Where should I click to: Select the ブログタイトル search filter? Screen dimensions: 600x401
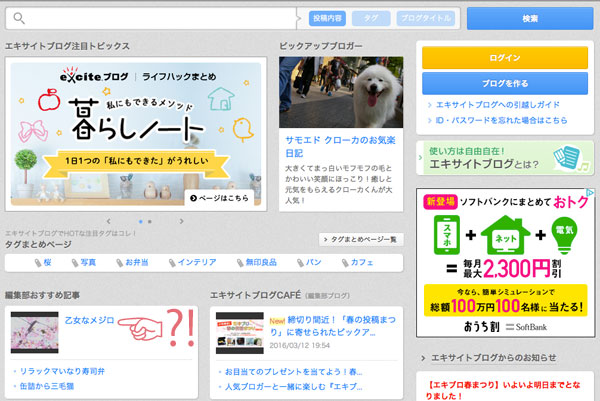point(426,18)
